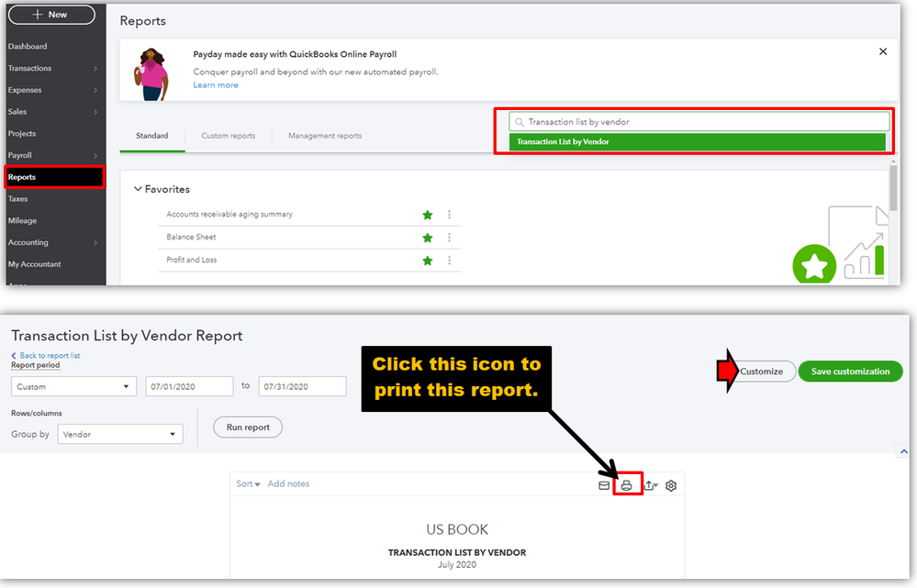Click the start date field 07/01/2020

point(189,386)
